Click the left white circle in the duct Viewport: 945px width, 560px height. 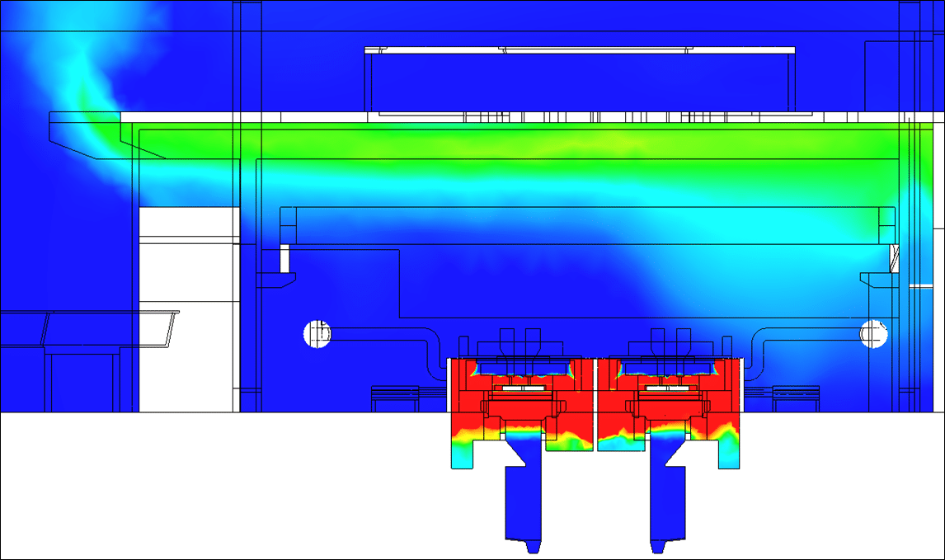click(x=317, y=333)
